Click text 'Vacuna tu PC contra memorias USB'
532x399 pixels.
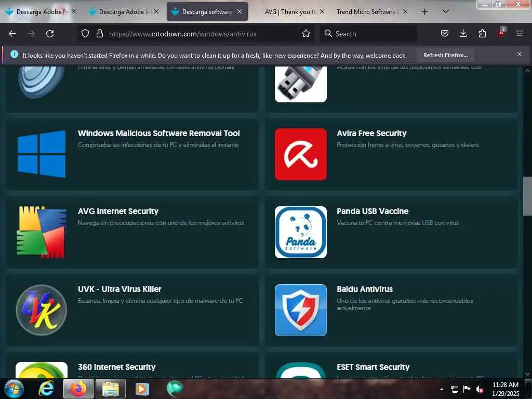tap(397, 223)
